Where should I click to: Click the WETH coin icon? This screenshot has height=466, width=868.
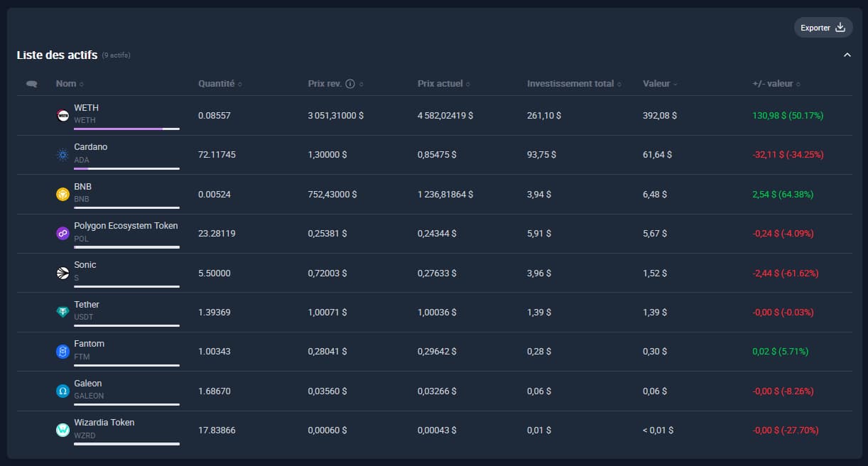[62, 113]
